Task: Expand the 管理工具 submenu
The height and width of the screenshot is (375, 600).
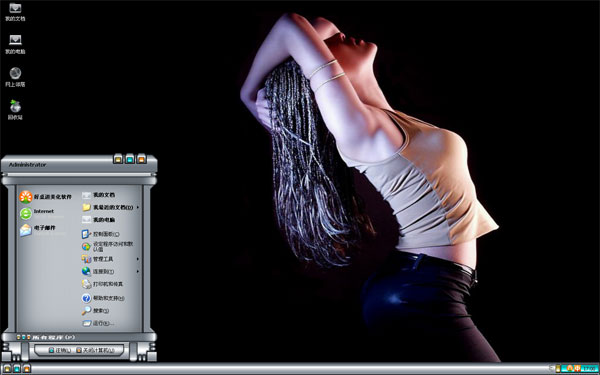Action: click(x=111, y=259)
